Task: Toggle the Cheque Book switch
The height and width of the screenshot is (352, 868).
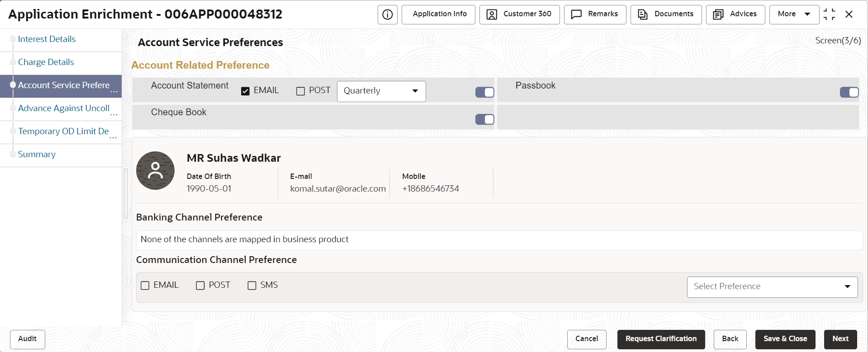Action: click(x=485, y=119)
